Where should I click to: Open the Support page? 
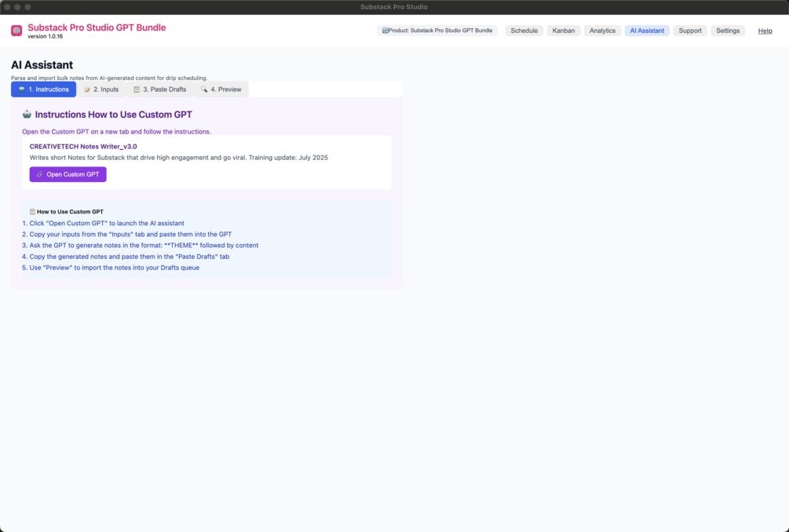click(690, 31)
